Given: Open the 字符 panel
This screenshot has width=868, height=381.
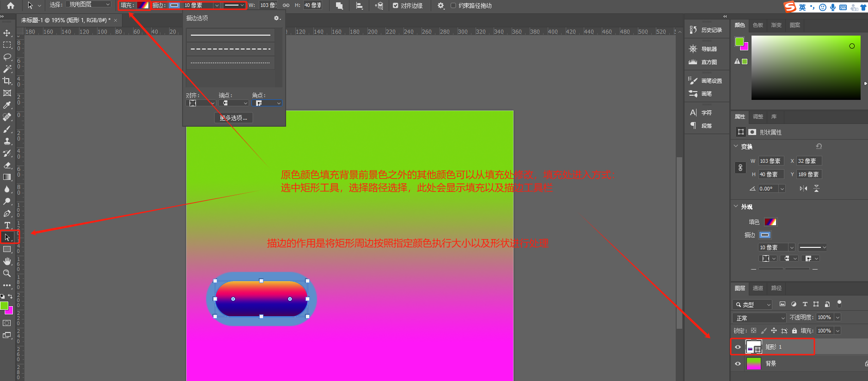Looking at the screenshot, I should pyautogui.click(x=701, y=113).
